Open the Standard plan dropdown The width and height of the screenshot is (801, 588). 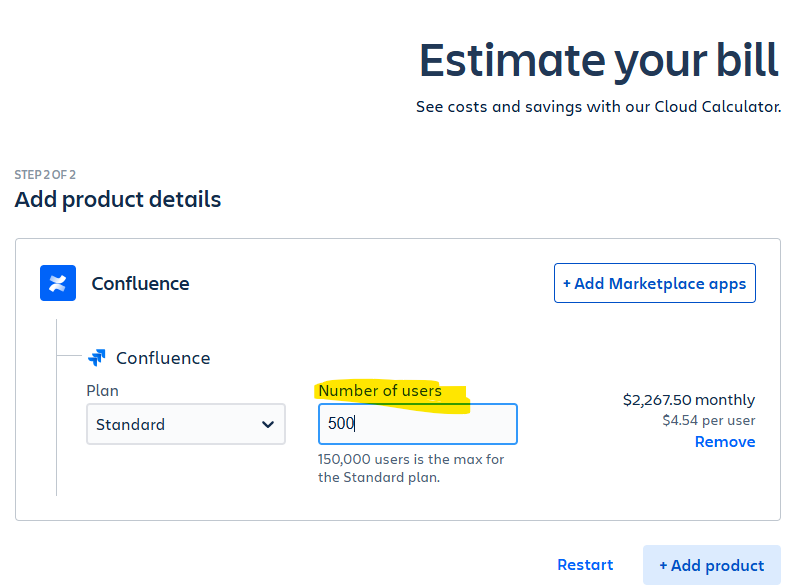point(185,424)
